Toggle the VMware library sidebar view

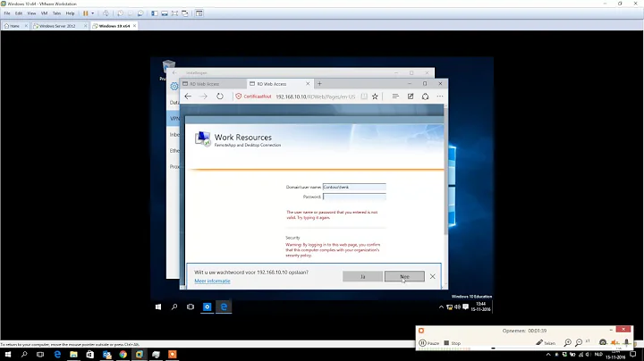tap(155, 13)
